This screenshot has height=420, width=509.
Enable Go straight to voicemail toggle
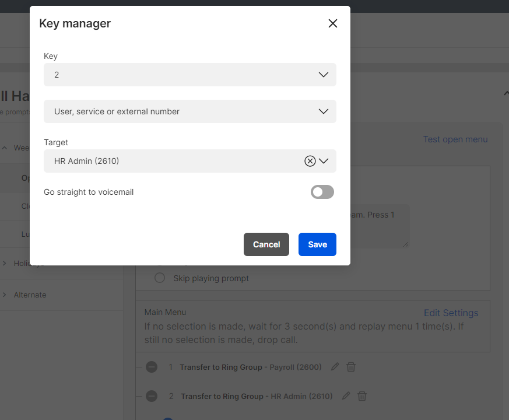click(322, 192)
